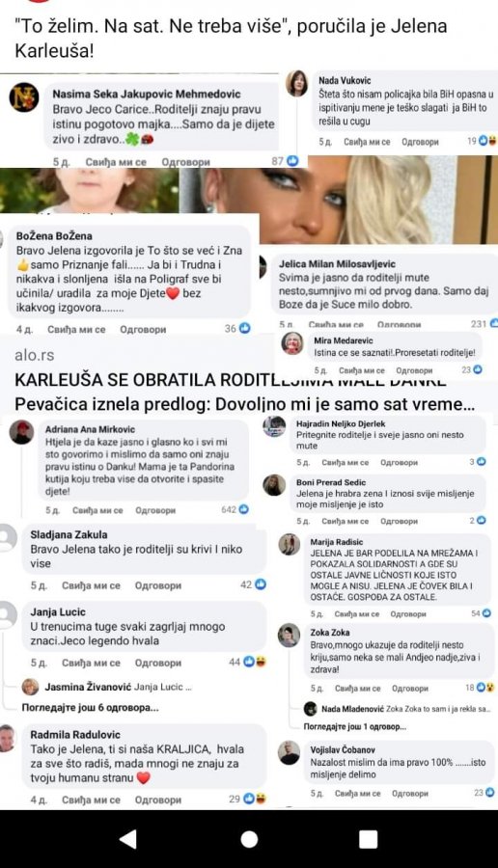Expand 'Погледајте још 1 одговор' under Zoka Zoka
This screenshot has height=868, width=498.
tap(355, 727)
